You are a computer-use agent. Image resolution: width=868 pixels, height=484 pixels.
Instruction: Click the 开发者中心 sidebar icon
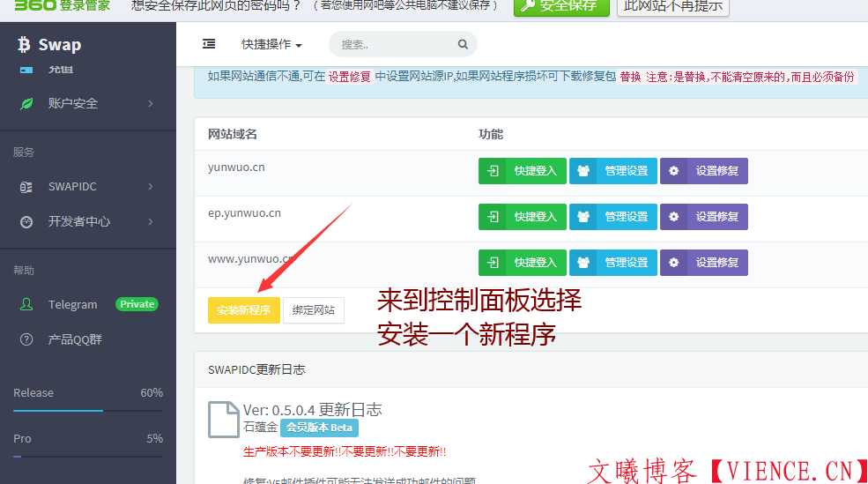tap(27, 221)
